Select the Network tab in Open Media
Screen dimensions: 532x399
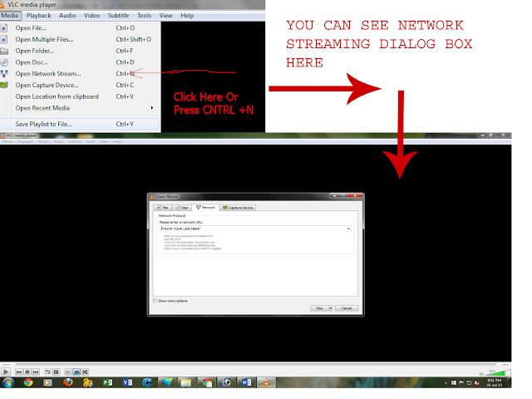pyautogui.click(x=205, y=207)
